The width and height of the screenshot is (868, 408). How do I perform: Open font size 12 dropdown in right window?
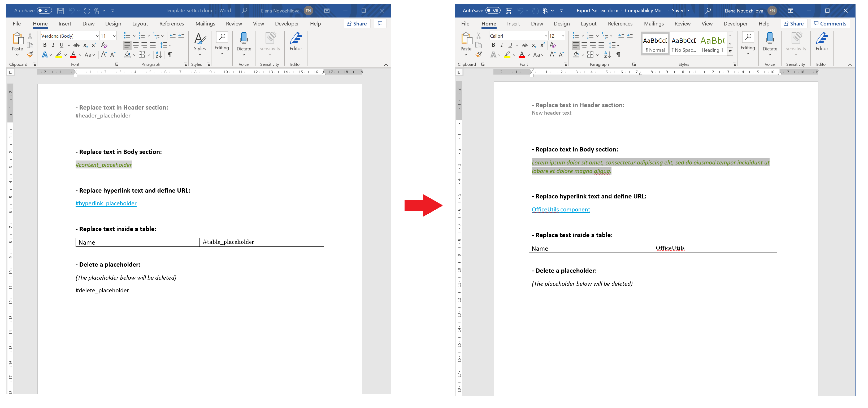[x=563, y=36]
